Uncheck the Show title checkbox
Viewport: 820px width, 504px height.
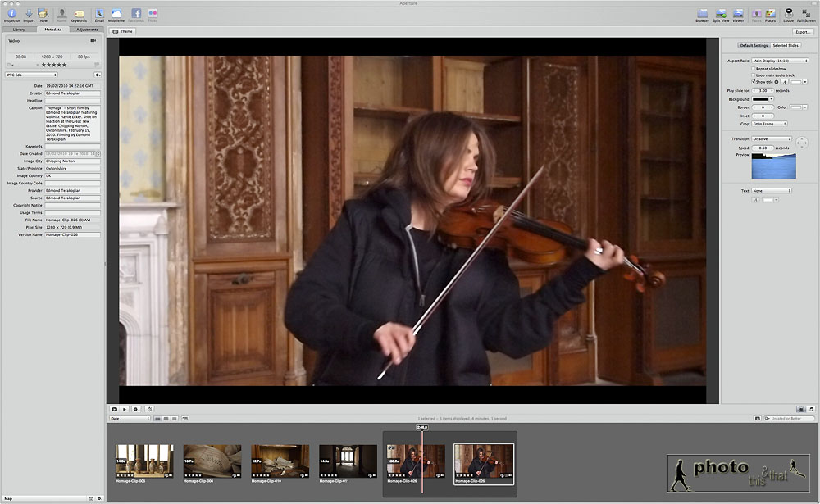(754, 82)
